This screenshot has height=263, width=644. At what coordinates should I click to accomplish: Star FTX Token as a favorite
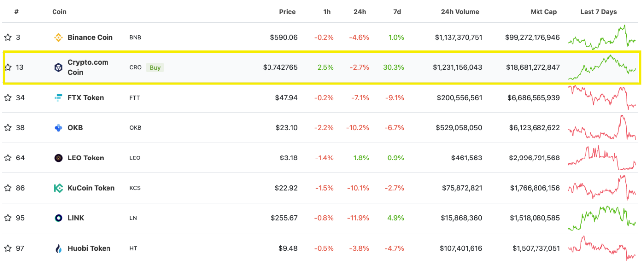click(8, 98)
